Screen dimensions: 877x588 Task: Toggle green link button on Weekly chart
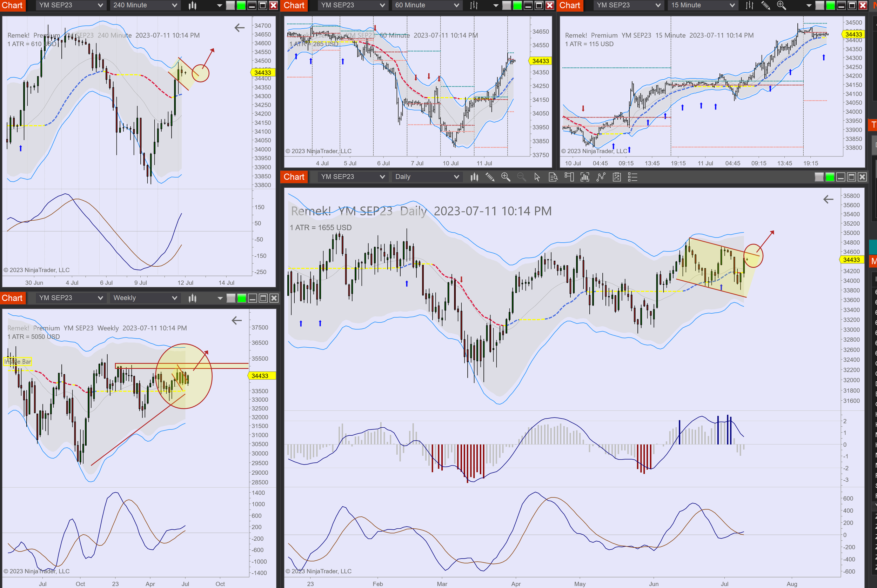242,298
